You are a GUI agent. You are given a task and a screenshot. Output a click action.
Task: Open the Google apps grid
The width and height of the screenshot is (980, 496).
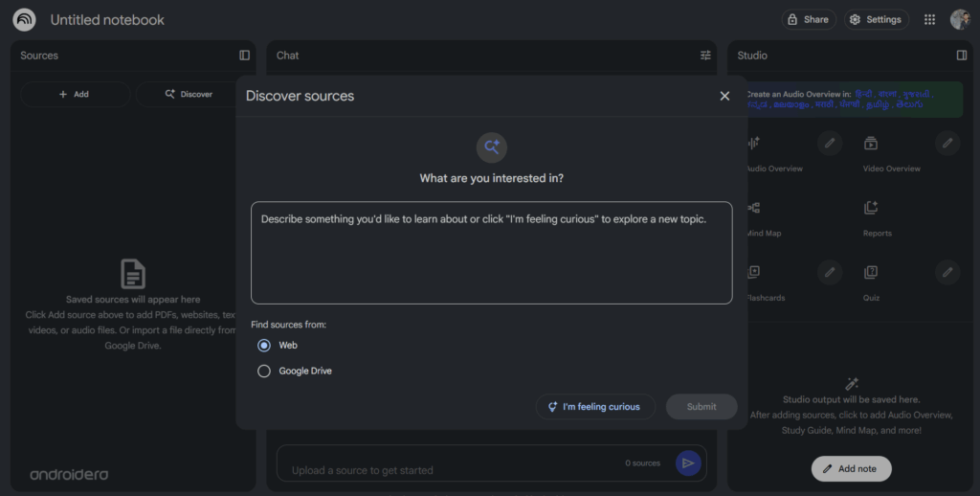(x=929, y=19)
